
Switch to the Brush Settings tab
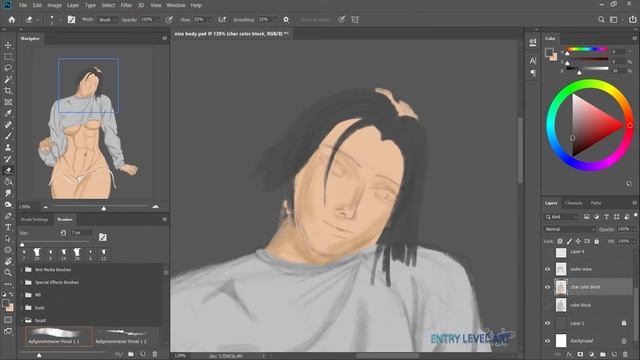(x=34, y=220)
